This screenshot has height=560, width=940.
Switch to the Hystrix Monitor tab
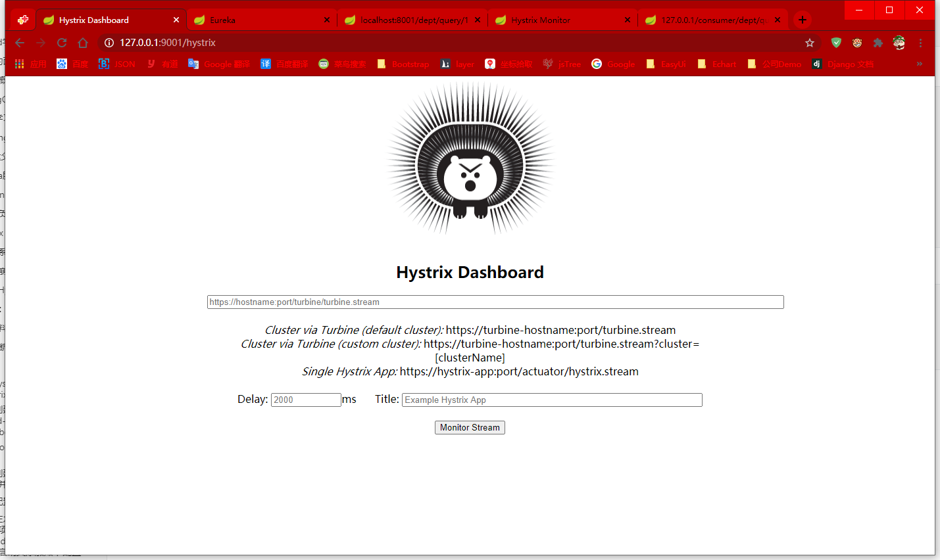tap(559, 20)
